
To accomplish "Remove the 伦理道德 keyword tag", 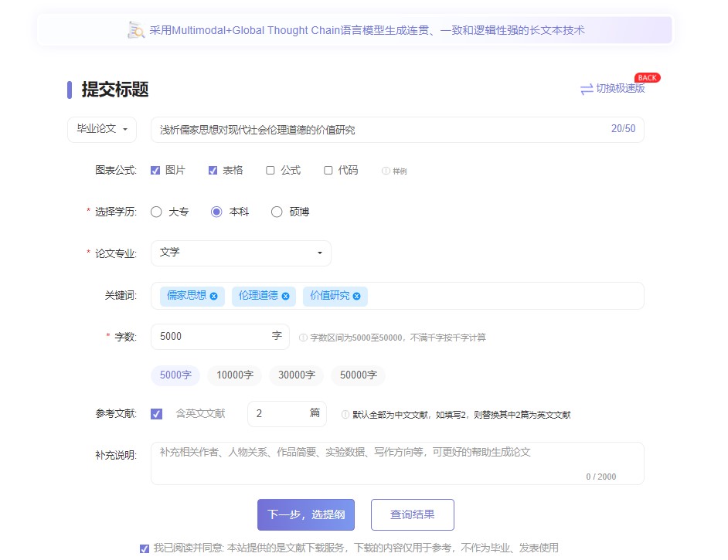I will tap(285, 296).
